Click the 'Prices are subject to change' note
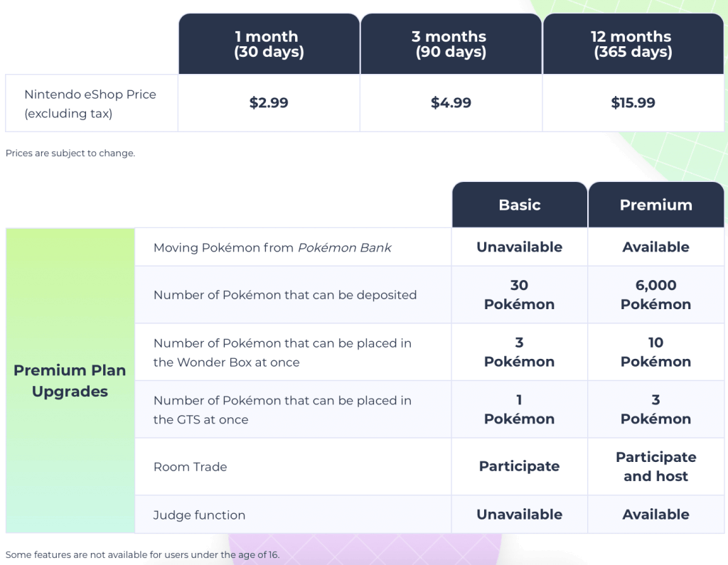This screenshot has width=728, height=565. coord(70,154)
